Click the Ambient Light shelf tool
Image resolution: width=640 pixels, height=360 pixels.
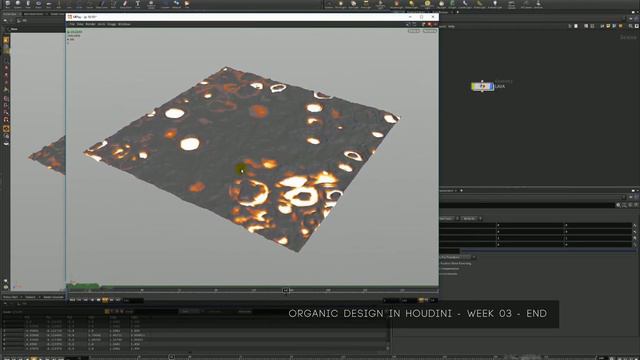pyautogui.click(x=495, y=4)
